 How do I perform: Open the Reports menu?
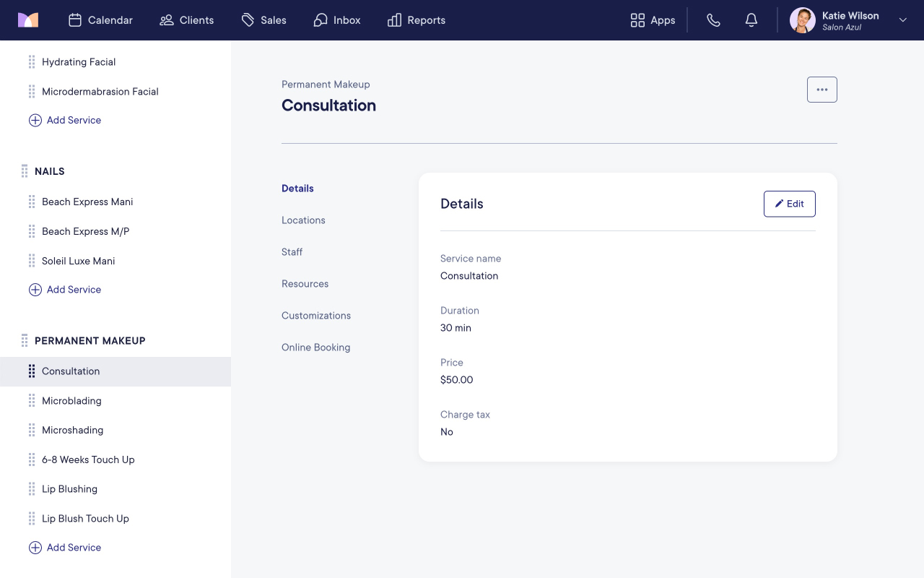coord(417,20)
